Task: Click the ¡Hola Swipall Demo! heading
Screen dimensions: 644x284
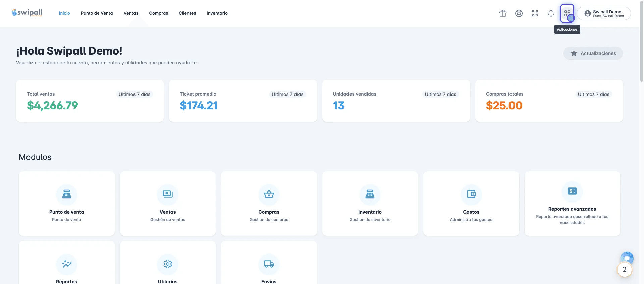Action: tap(69, 51)
